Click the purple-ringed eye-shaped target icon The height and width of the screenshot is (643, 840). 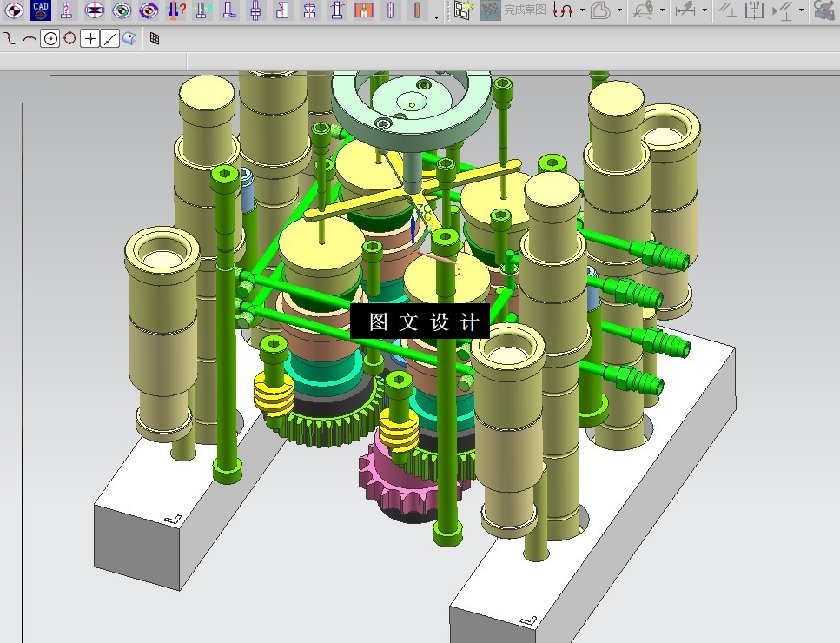[x=149, y=10]
